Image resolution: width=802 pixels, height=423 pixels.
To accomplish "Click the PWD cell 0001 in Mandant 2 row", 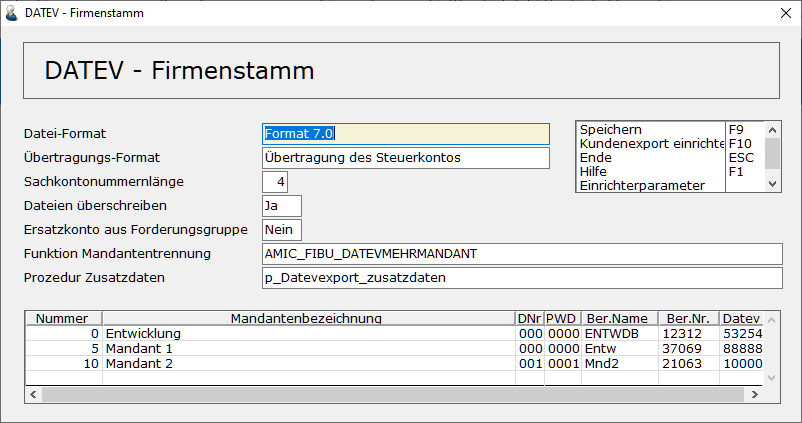I will (x=563, y=363).
